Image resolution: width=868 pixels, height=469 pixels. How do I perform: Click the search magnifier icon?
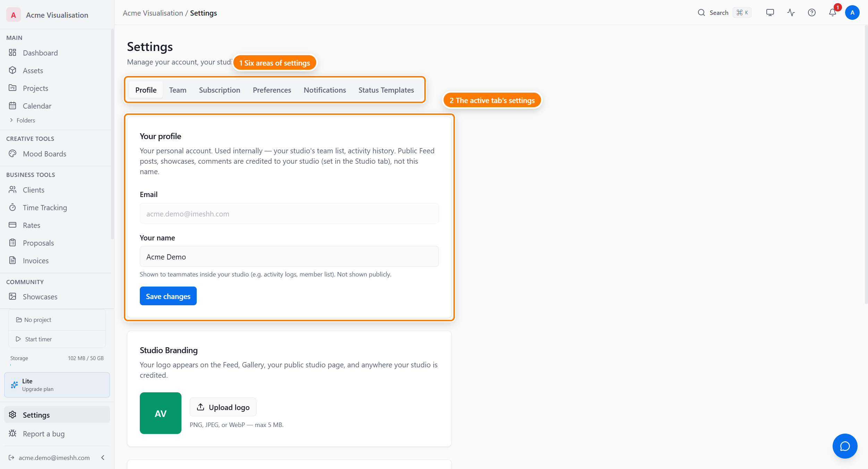coord(701,12)
